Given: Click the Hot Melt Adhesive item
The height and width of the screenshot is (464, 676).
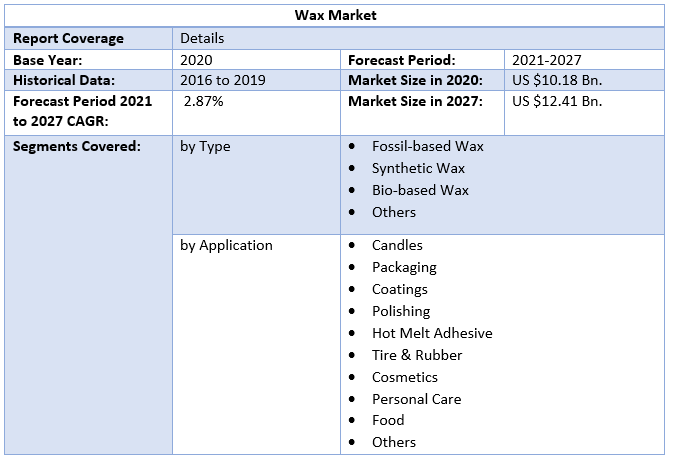Looking at the screenshot, I should [432, 333].
